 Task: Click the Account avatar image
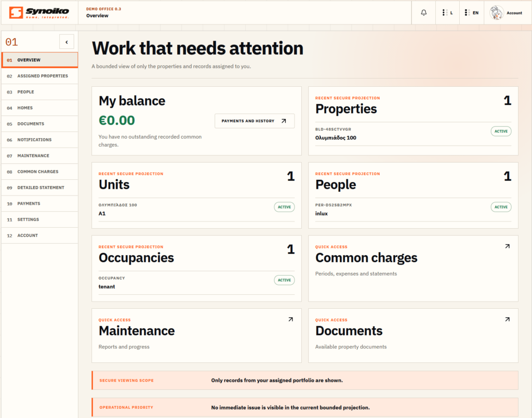pos(496,12)
